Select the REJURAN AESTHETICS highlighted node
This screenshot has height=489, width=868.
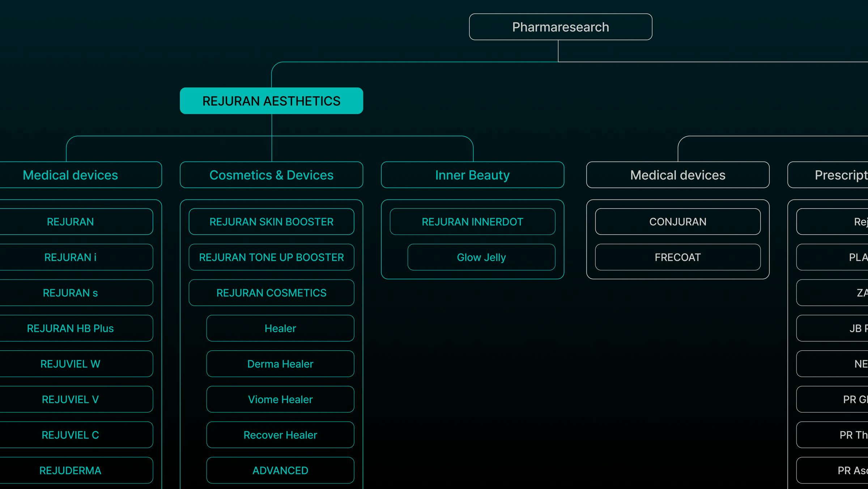tap(271, 101)
